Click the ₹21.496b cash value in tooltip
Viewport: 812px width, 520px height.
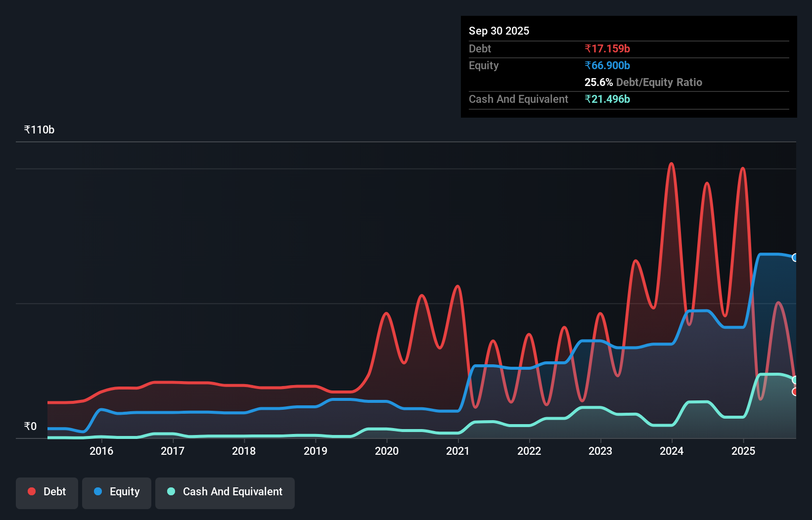(x=607, y=99)
